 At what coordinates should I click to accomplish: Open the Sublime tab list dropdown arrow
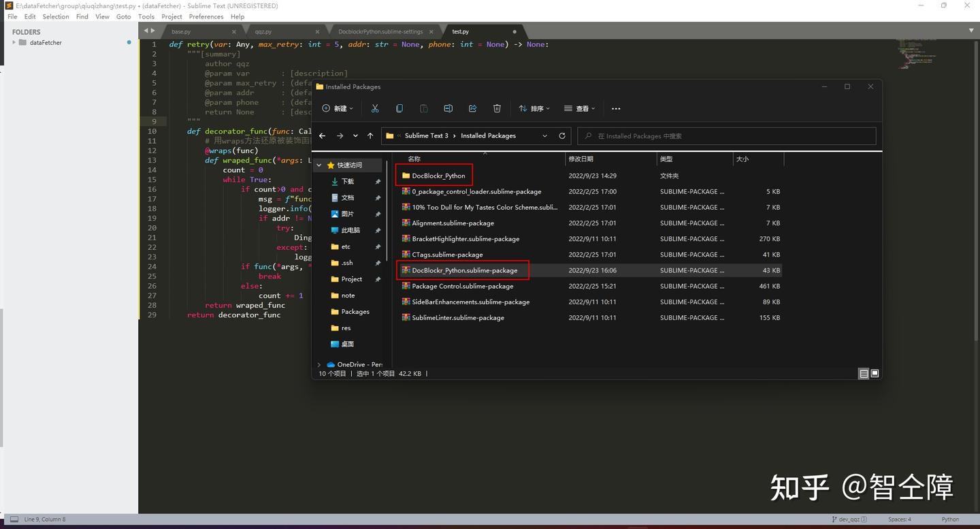coord(970,31)
